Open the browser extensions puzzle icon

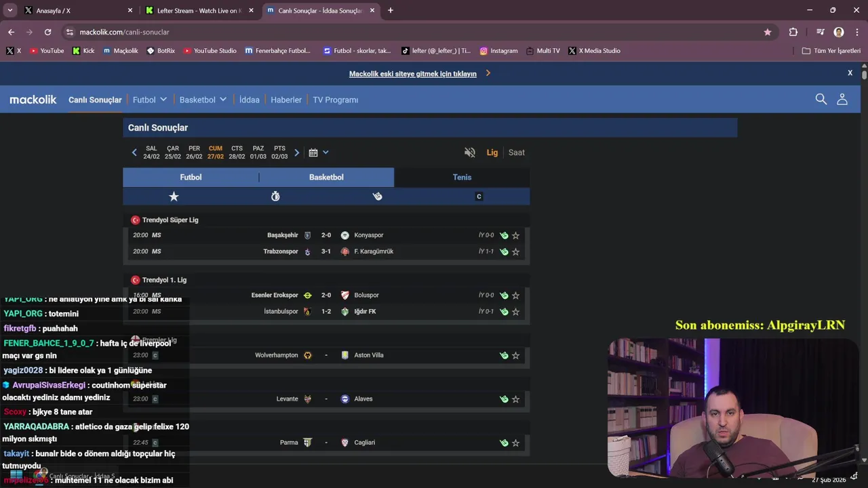tap(793, 32)
